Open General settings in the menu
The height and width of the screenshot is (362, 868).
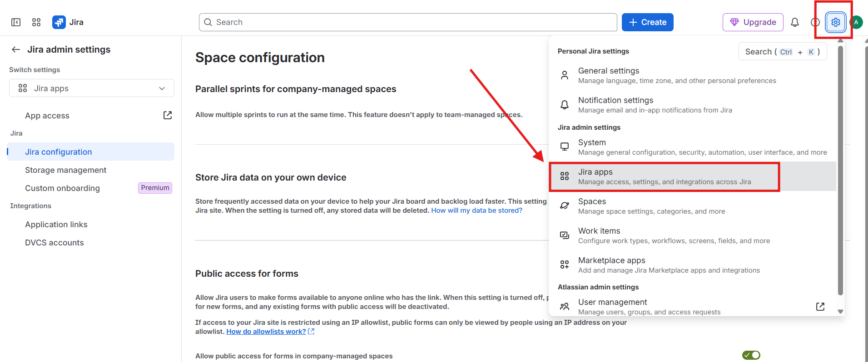click(692, 75)
